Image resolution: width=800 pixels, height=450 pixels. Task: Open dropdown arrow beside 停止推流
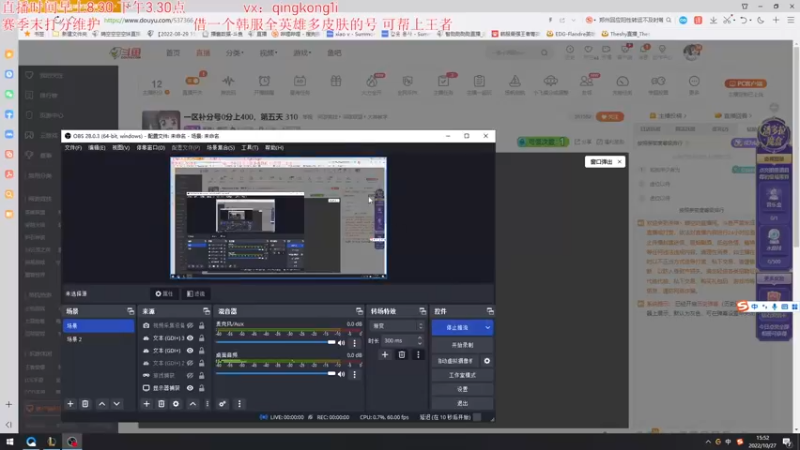487,328
